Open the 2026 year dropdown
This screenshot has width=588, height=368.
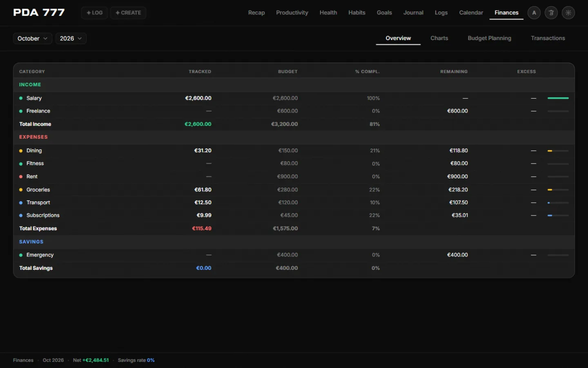tap(71, 38)
